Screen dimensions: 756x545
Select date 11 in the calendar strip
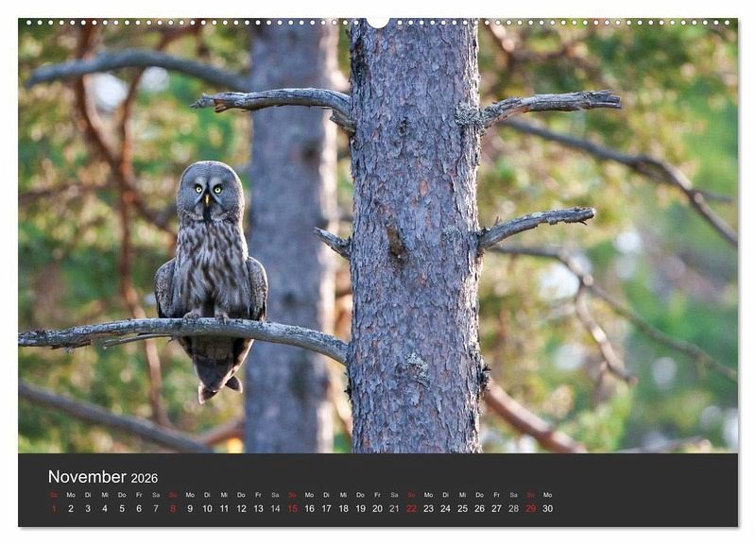pyautogui.click(x=224, y=508)
